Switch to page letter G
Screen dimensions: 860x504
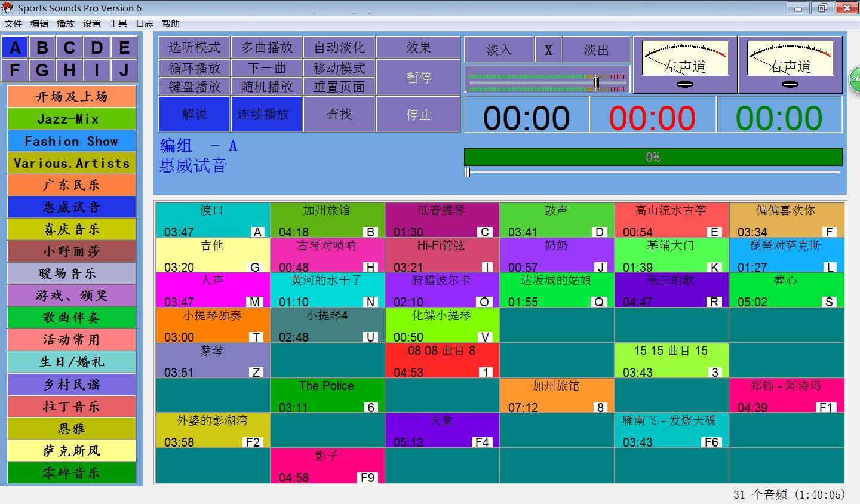[42, 70]
